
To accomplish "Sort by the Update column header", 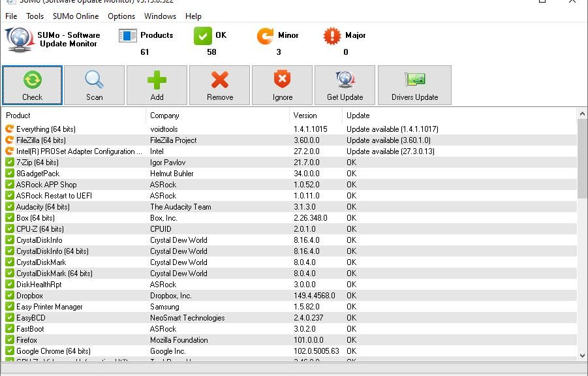I will (x=459, y=116).
